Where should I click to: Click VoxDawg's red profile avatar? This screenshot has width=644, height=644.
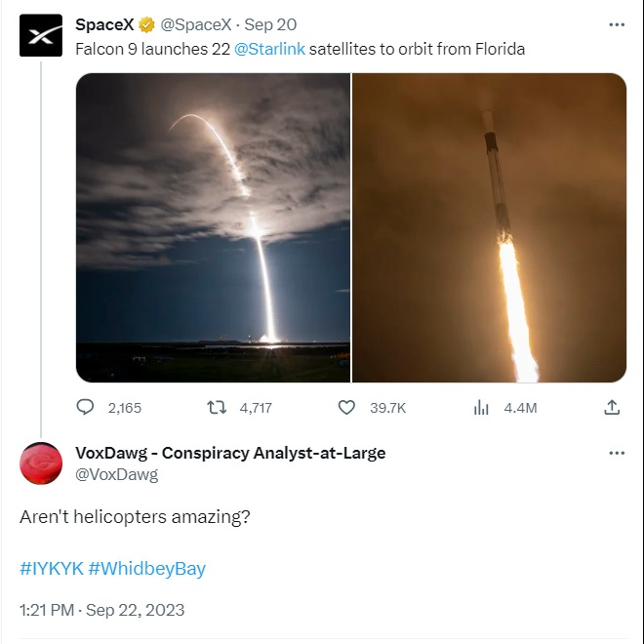[42, 463]
